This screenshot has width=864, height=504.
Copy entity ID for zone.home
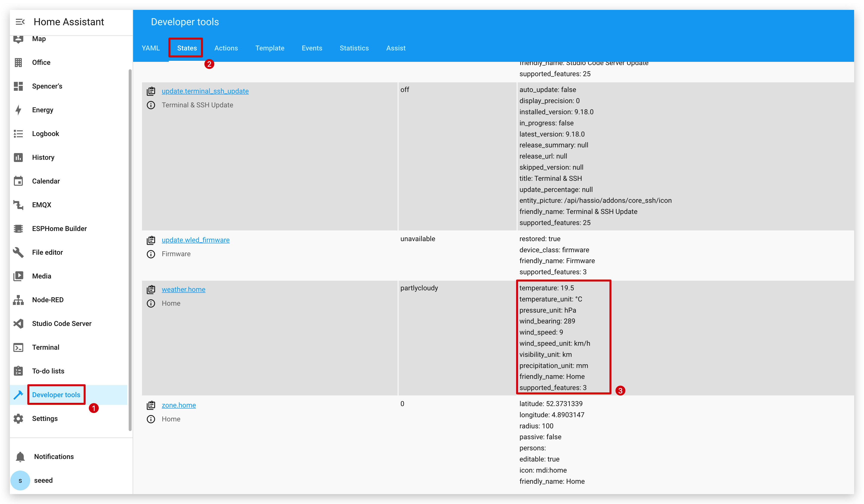click(x=151, y=405)
